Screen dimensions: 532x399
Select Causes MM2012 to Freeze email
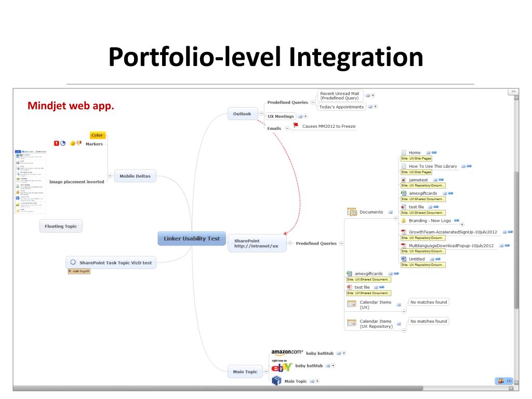tap(329, 126)
